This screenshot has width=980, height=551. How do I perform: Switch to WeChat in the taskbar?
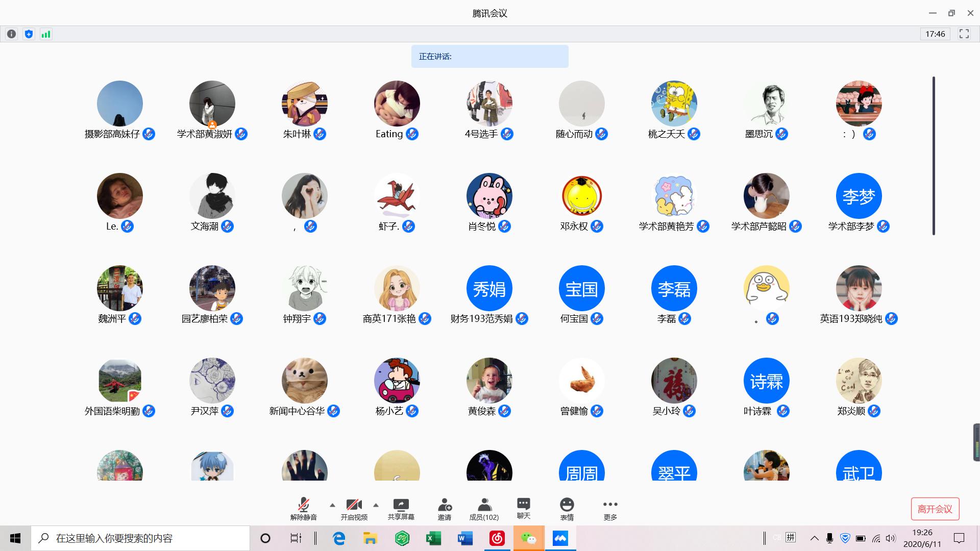[x=528, y=538]
